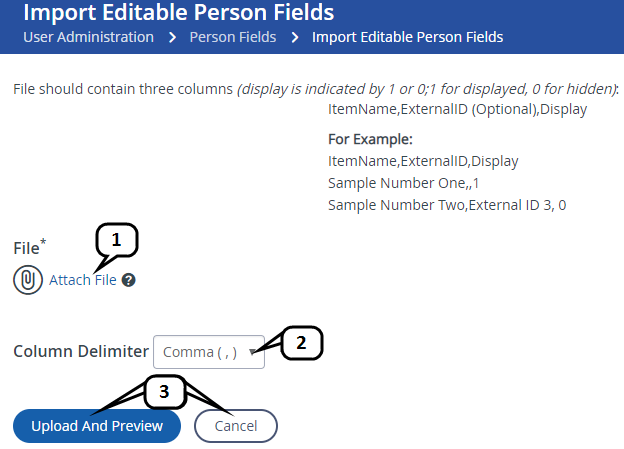624x449 pixels.
Task: Click the For Example heading text
Action: click(x=370, y=139)
